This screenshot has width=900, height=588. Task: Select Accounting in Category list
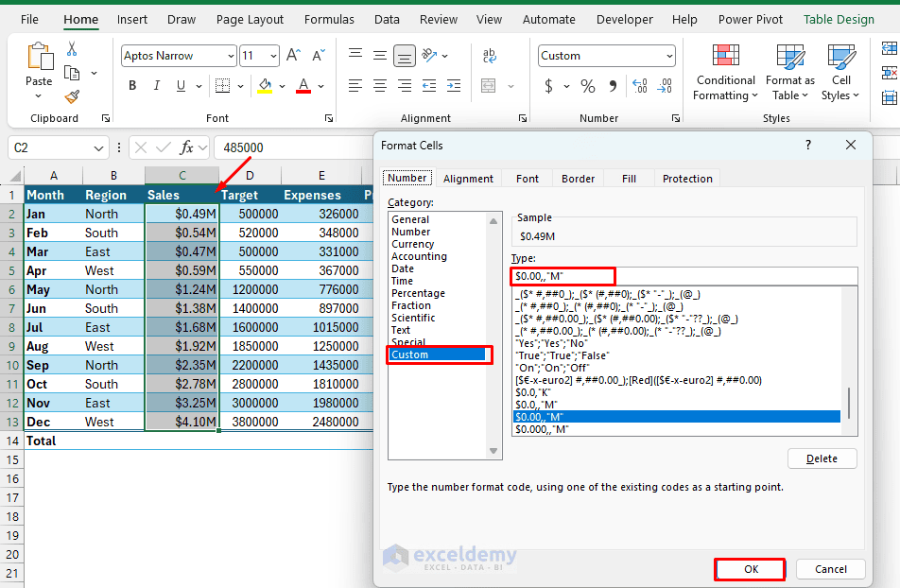click(x=419, y=257)
